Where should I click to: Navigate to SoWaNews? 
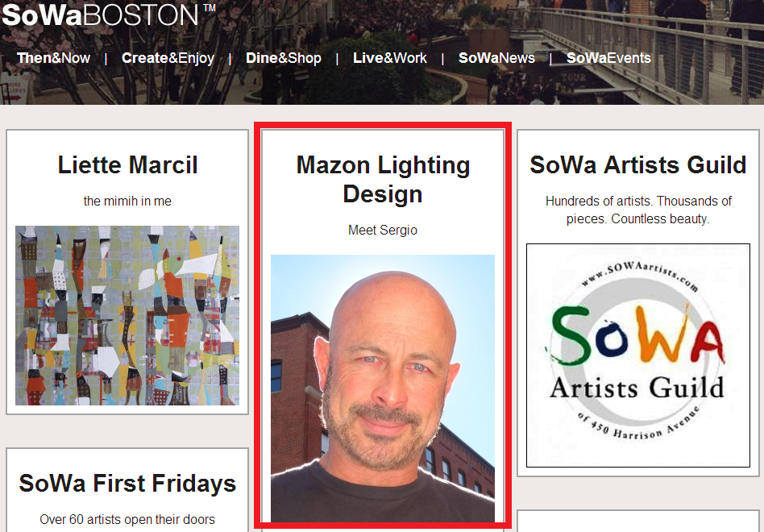(496, 58)
